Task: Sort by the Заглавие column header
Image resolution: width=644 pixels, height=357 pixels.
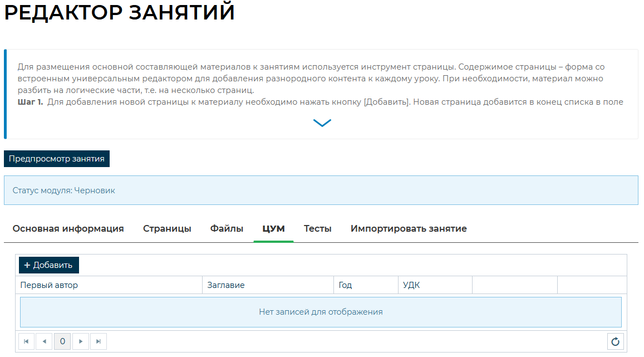Action: click(x=226, y=285)
